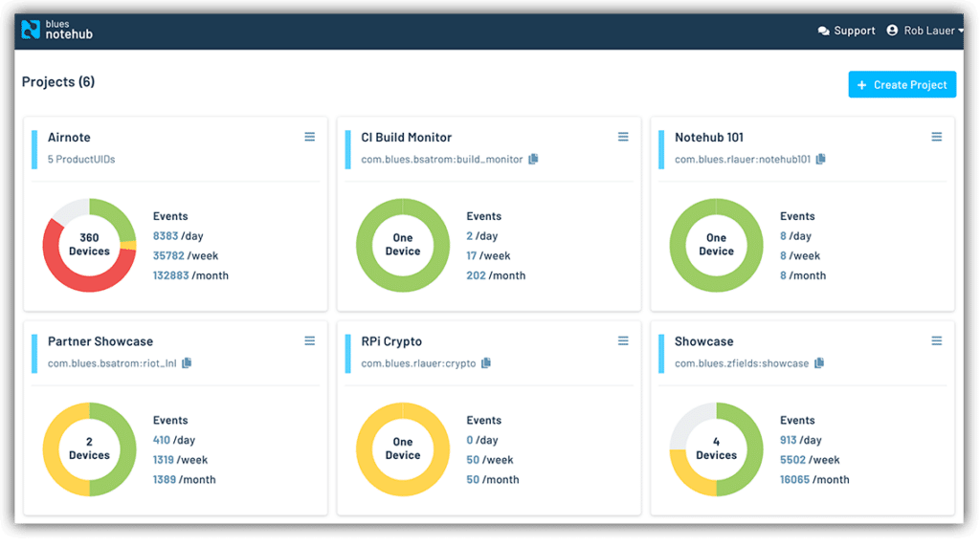Open the RPi Crypto card menu
This screenshot has width=980, height=546.
coord(623,341)
